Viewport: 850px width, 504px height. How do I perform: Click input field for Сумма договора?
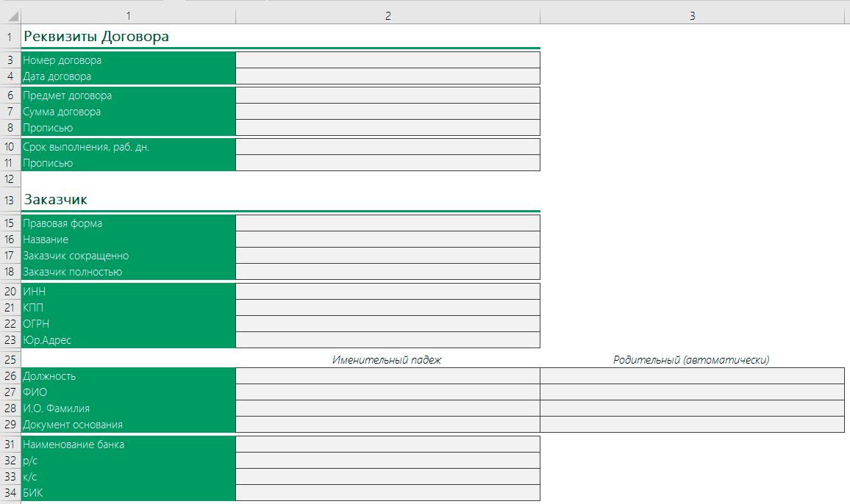388,111
